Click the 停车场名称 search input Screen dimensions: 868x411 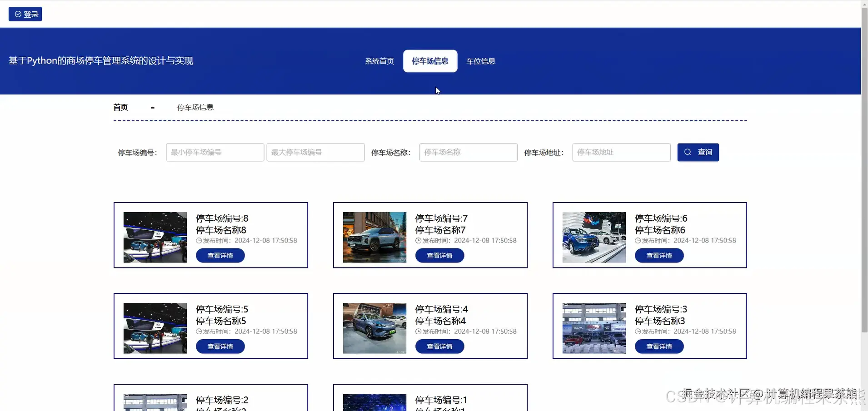click(468, 152)
